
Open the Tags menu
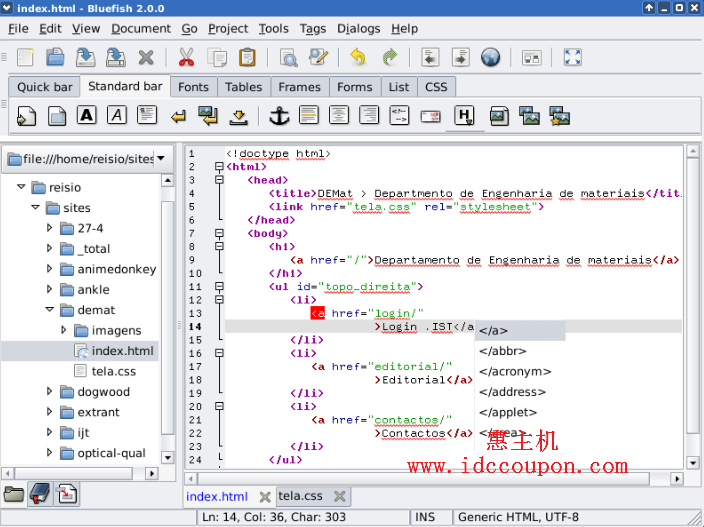(313, 29)
